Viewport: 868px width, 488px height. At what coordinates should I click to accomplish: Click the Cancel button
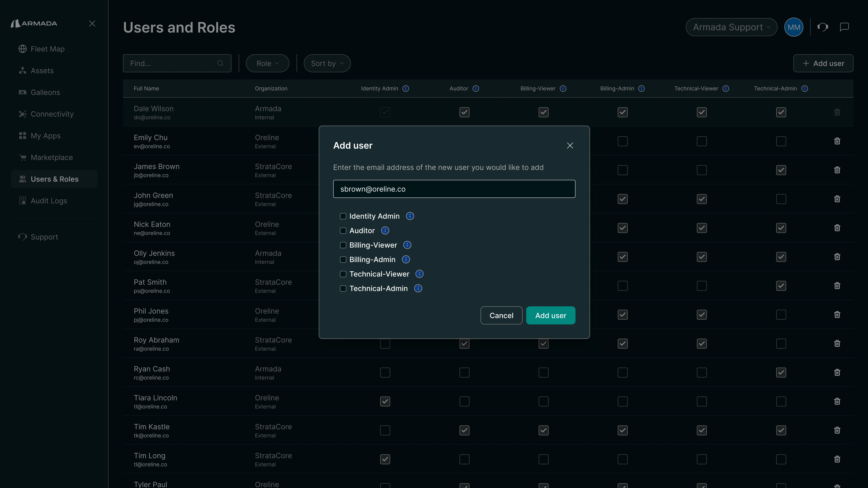pos(501,316)
